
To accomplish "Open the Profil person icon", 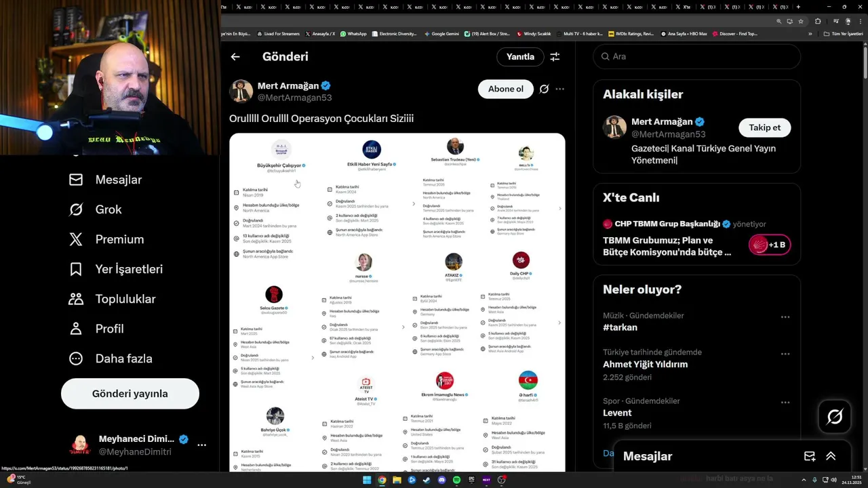I will (x=76, y=329).
